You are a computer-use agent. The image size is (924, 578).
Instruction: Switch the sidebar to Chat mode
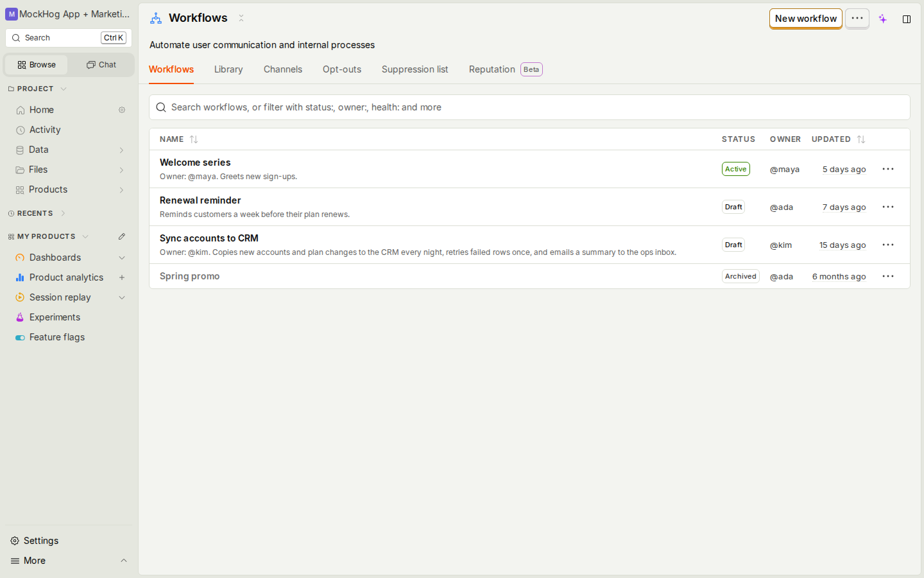click(x=101, y=65)
